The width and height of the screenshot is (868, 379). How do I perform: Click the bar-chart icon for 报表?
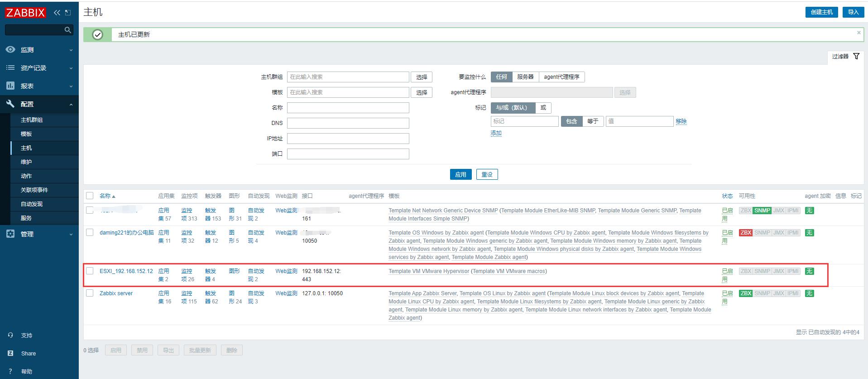10,86
